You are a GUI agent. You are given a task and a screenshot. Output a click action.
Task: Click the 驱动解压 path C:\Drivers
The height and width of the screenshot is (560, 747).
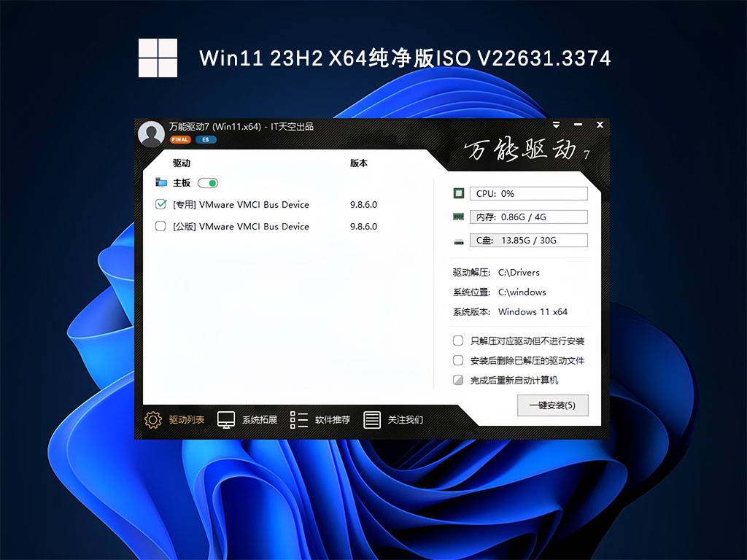click(519, 273)
